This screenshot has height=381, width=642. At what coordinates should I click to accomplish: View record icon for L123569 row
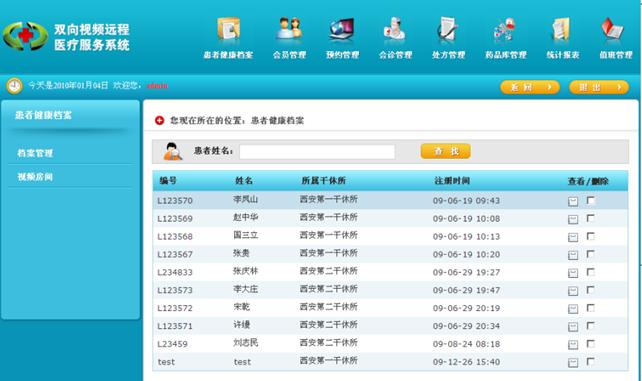[x=573, y=219]
